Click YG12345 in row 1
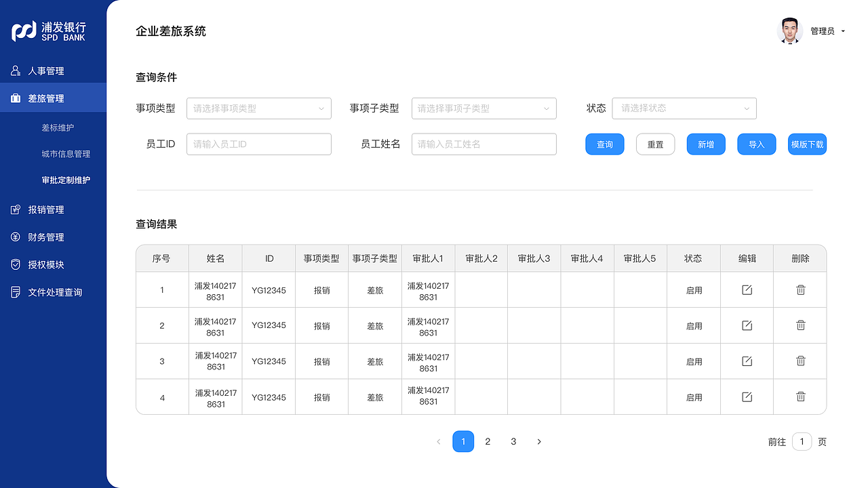The width and height of the screenshot is (868, 488). tap(269, 290)
